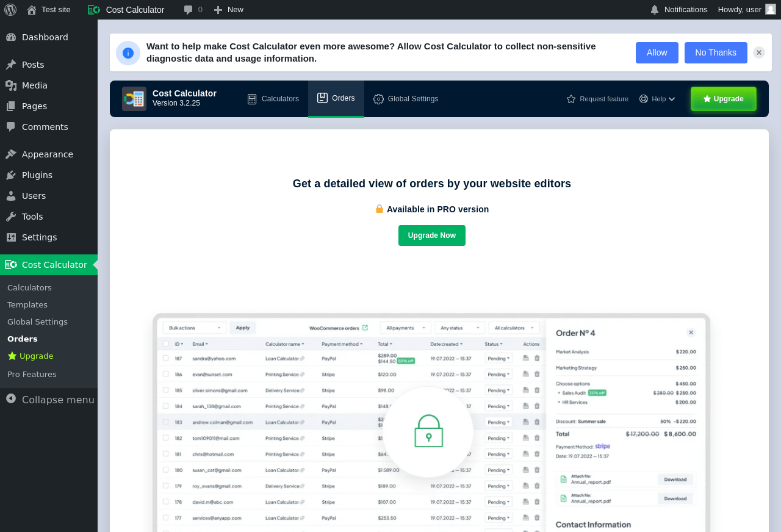The height and width of the screenshot is (532, 781).
Task: Open the Users menu
Action: pyautogui.click(x=49, y=196)
